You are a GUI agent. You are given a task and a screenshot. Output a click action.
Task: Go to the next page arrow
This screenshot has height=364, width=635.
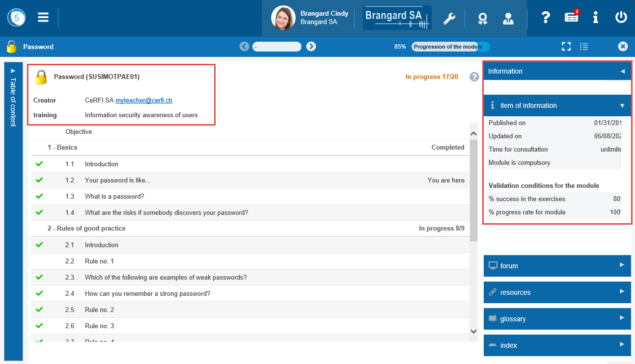click(x=311, y=47)
